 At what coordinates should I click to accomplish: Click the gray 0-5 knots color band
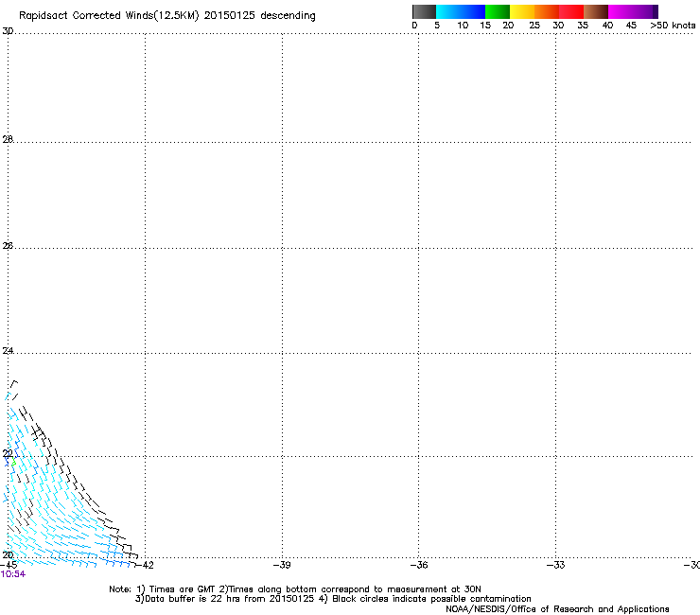tap(424, 11)
